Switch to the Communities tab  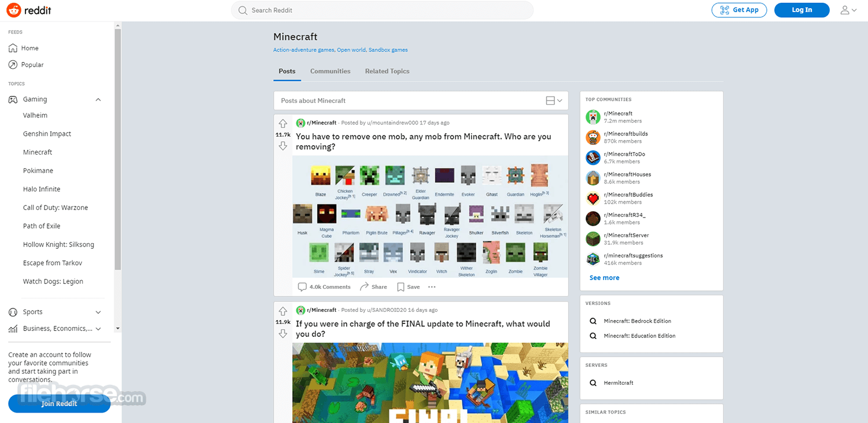[x=330, y=71]
